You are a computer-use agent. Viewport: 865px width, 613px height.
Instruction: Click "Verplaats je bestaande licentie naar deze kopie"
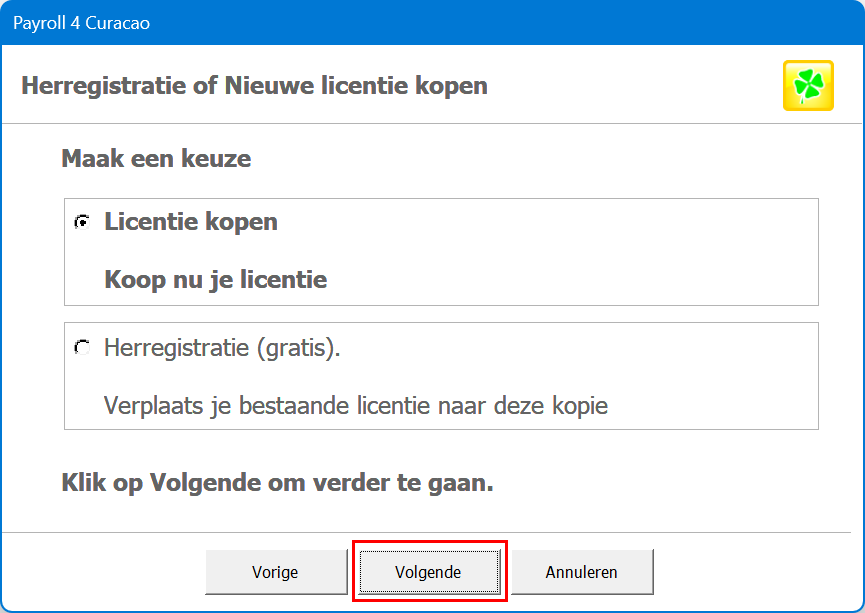pos(356,406)
